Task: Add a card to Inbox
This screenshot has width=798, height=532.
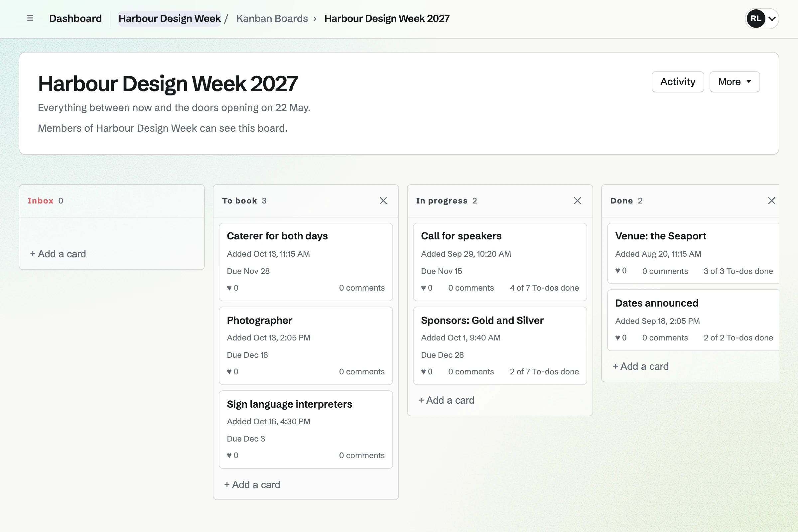Action: 58,254
